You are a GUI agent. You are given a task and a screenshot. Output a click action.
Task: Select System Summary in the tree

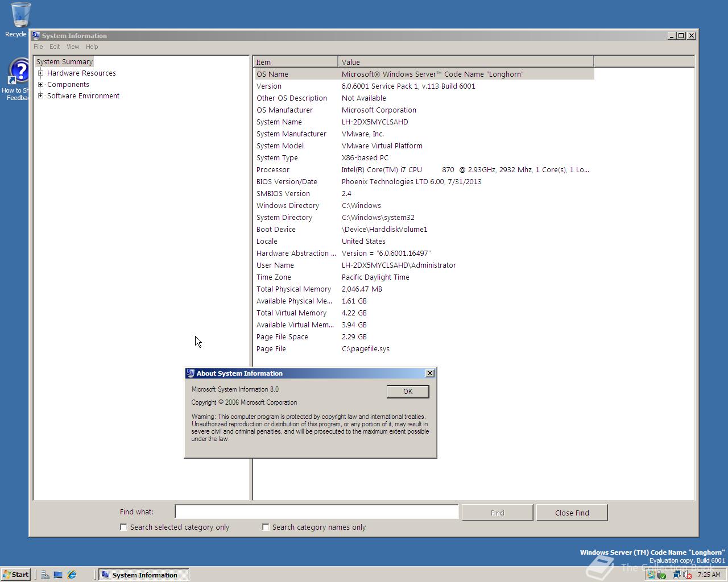pyautogui.click(x=64, y=62)
